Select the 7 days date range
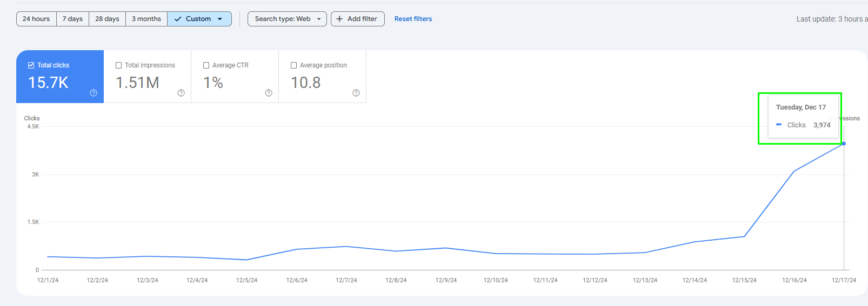The height and width of the screenshot is (306, 868). coord(72,19)
